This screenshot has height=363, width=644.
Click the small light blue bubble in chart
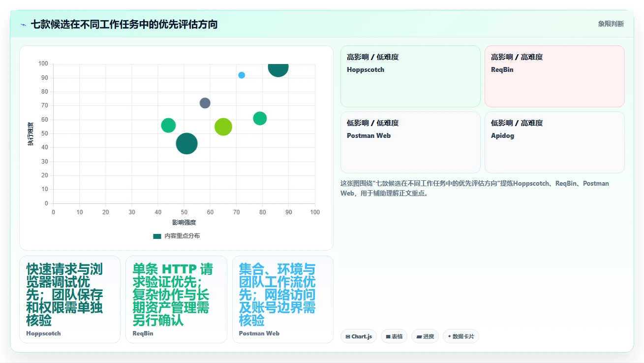pyautogui.click(x=242, y=75)
